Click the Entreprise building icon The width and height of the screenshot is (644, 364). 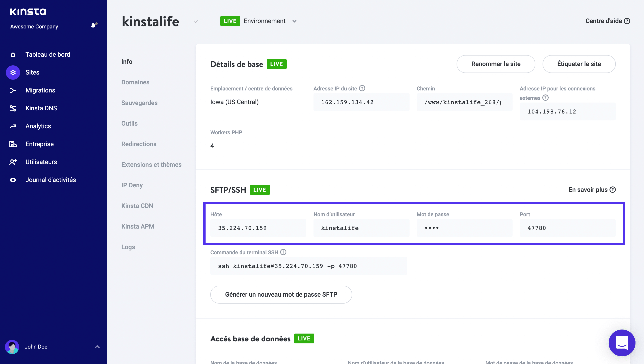[x=13, y=144]
